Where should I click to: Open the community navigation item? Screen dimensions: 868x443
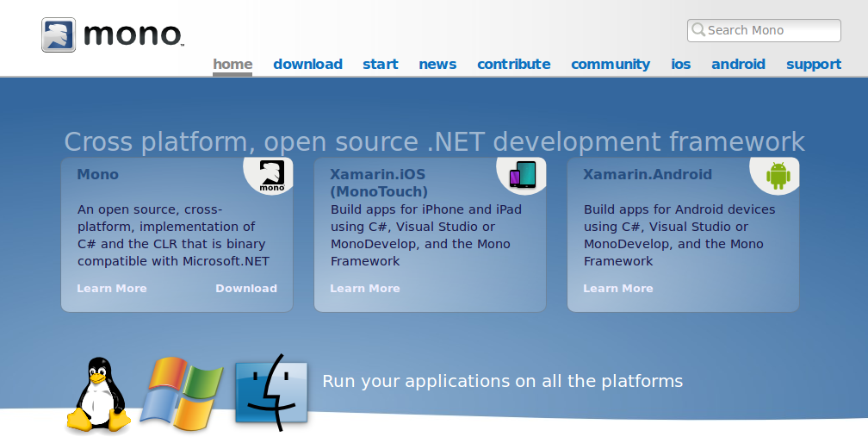pos(611,65)
